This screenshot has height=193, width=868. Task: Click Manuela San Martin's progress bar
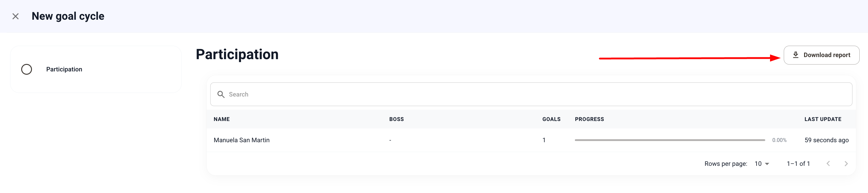(670, 140)
